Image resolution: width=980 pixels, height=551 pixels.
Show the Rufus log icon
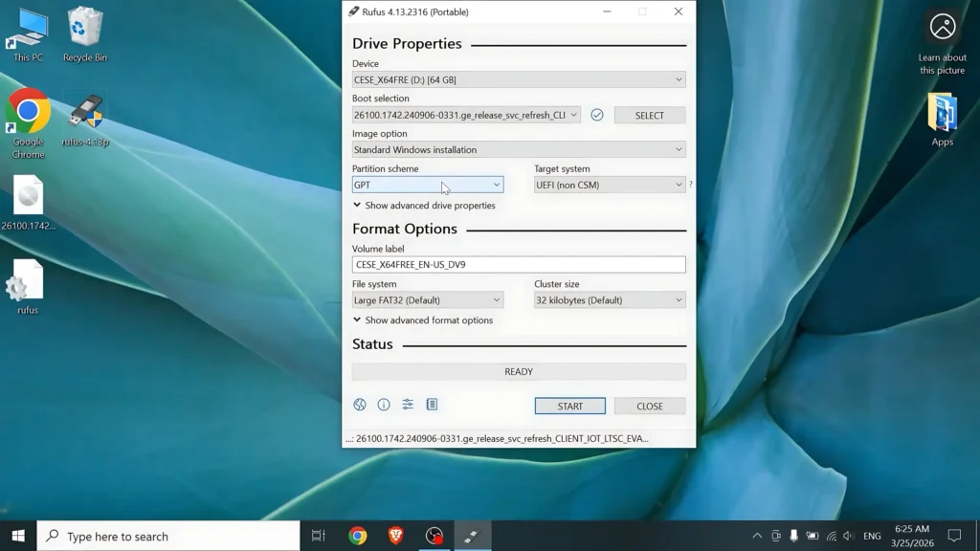pos(432,405)
